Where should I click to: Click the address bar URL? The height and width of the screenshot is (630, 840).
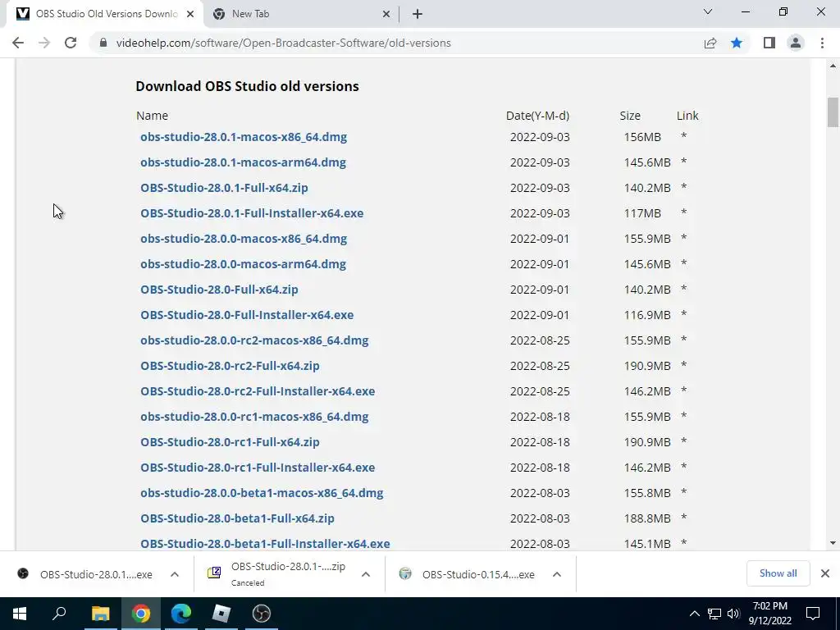coord(283,43)
